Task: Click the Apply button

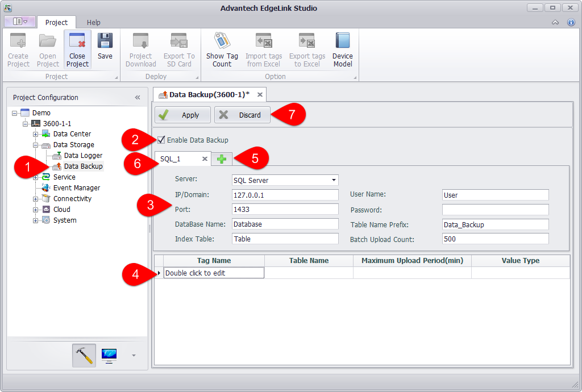Action: point(182,115)
